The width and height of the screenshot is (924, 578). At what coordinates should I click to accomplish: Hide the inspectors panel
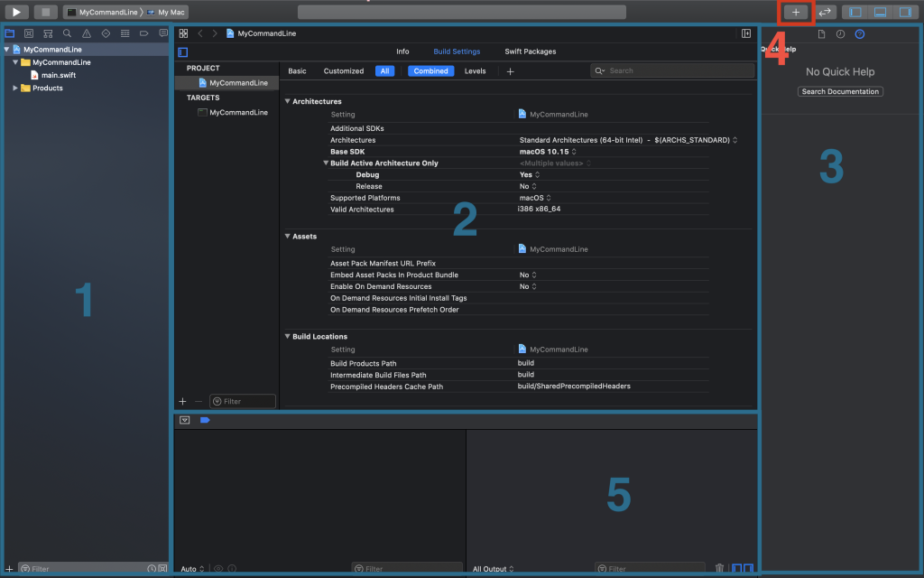coord(905,12)
